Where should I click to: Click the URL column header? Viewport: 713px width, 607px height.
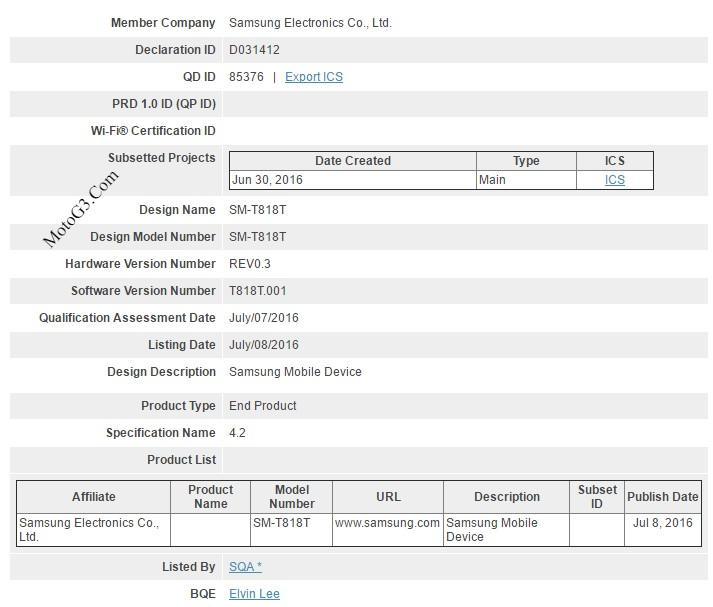388,497
